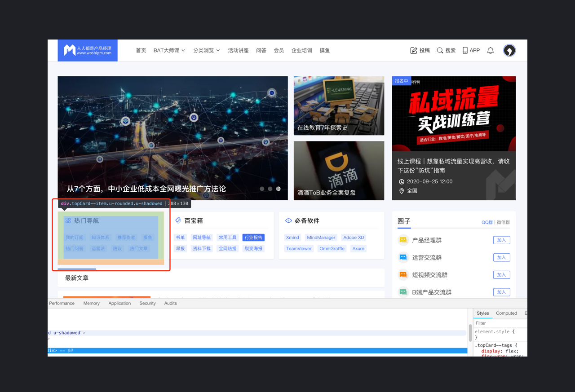Join the B端产品交流群 with 加入

tap(501, 292)
